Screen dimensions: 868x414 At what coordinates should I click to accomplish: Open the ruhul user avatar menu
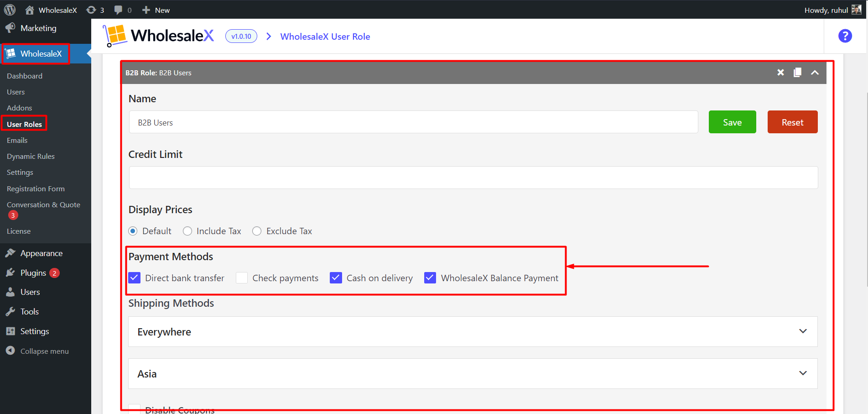pyautogui.click(x=857, y=10)
